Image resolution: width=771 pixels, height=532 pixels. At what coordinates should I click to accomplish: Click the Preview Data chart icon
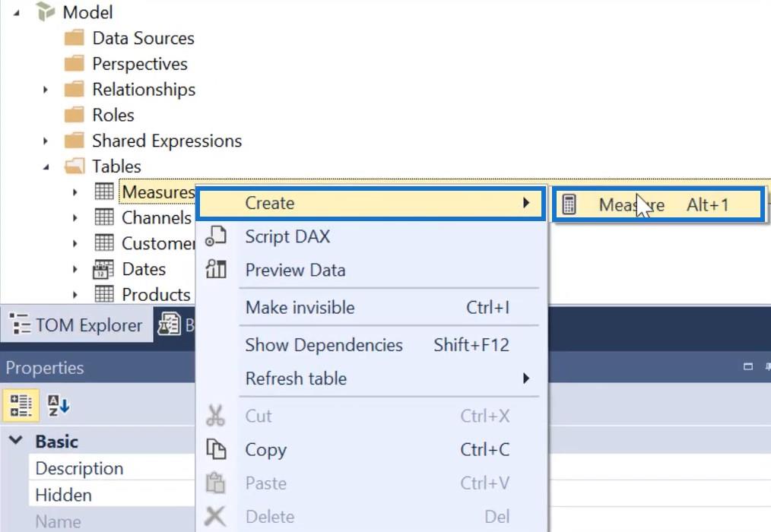coord(216,270)
